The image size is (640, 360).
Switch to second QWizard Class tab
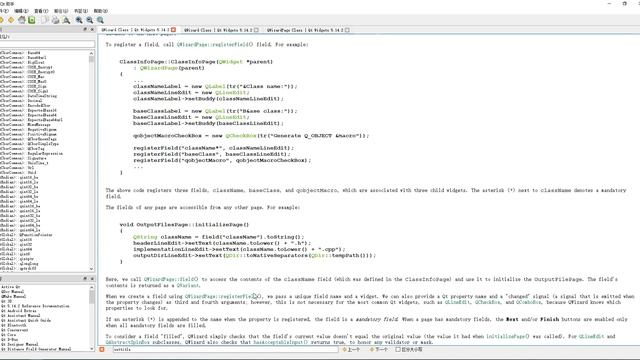(x=218, y=30)
